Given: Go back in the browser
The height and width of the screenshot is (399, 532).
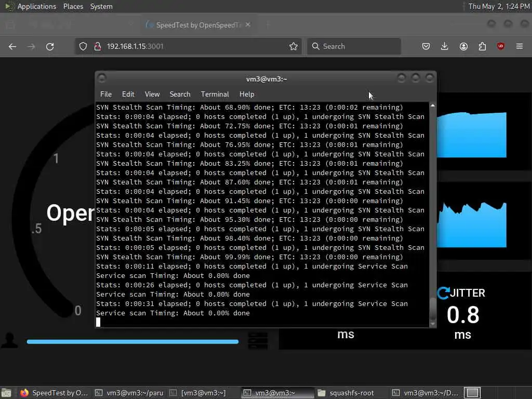Looking at the screenshot, I should (12, 46).
